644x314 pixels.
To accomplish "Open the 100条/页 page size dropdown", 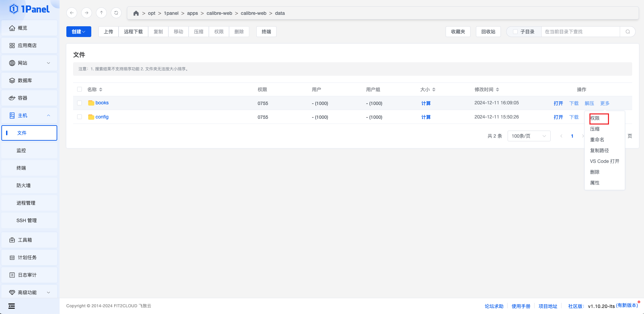I will tap(528, 136).
